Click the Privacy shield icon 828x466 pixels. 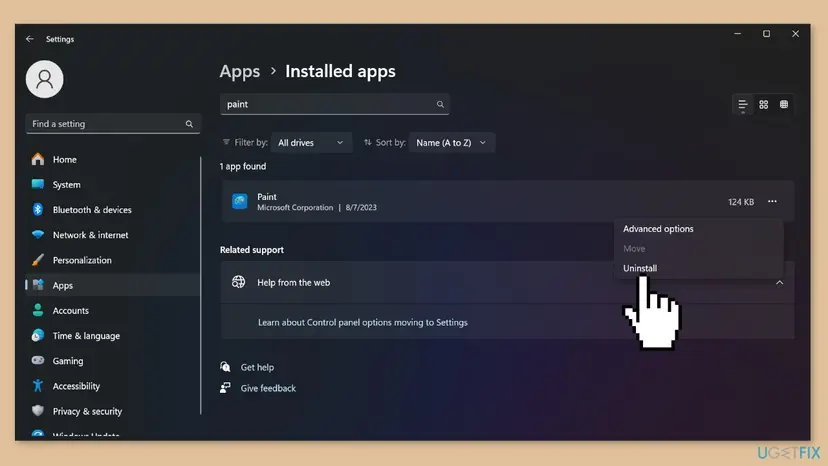(x=37, y=411)
